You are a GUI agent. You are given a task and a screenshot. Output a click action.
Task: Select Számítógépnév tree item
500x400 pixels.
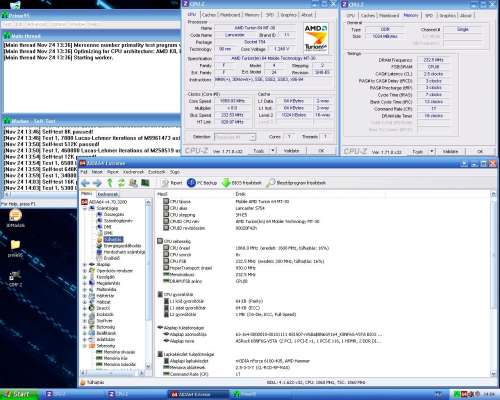pyautogui.click(x=115, y=221)
